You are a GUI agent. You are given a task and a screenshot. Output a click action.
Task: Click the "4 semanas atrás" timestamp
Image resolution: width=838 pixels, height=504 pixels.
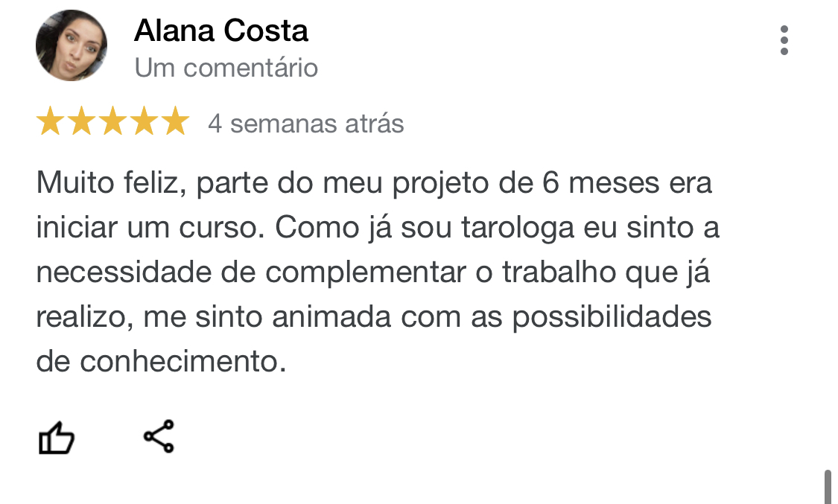click(305, 123)
